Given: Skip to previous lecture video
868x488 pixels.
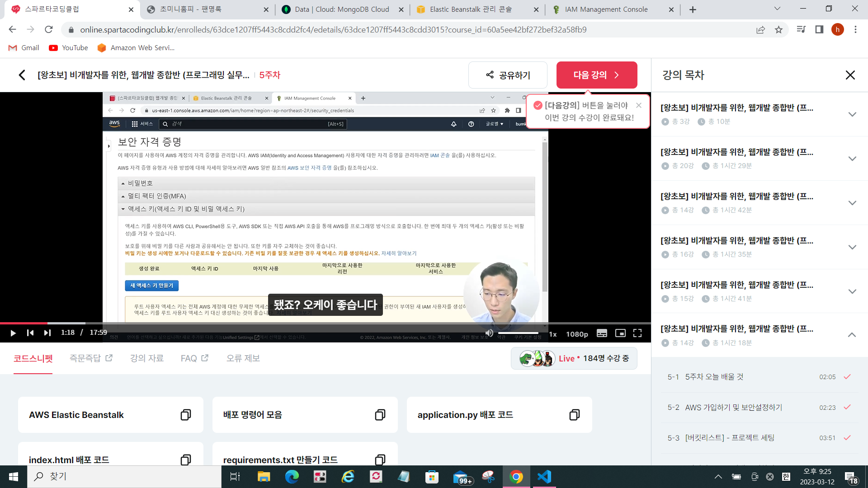Looking at the screenshot, I should click(x=30, y=333).
